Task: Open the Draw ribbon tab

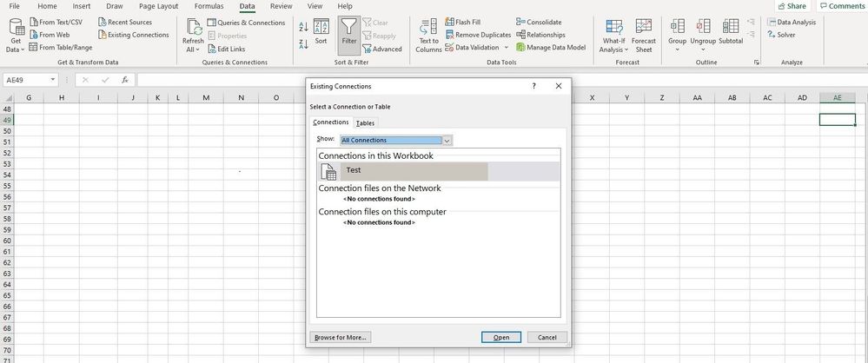Action: (x=115, y=6)
